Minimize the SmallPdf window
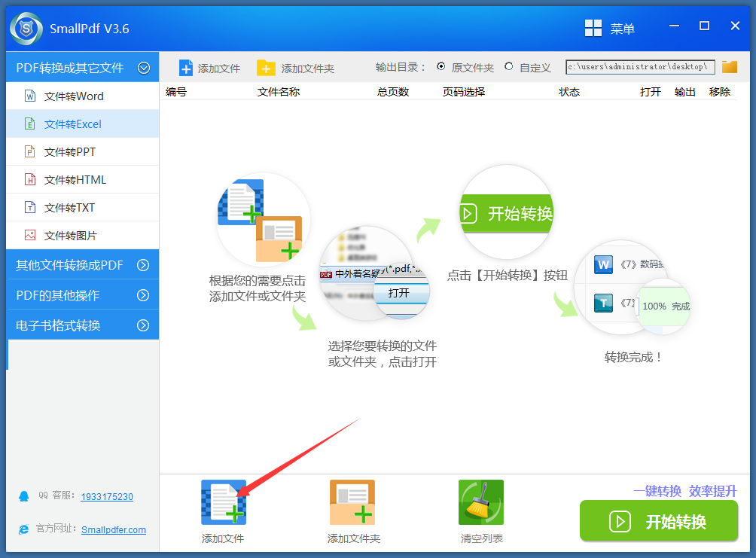 [674, 26]
